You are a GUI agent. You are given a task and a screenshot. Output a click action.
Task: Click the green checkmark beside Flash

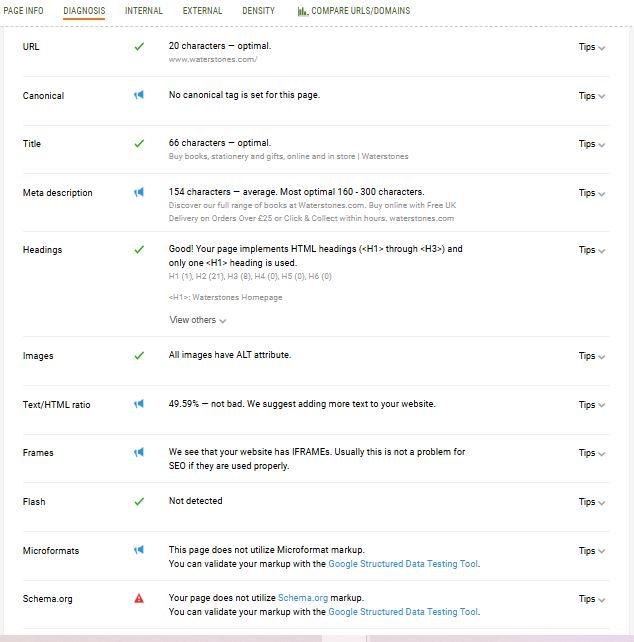(x=139, y=502)
